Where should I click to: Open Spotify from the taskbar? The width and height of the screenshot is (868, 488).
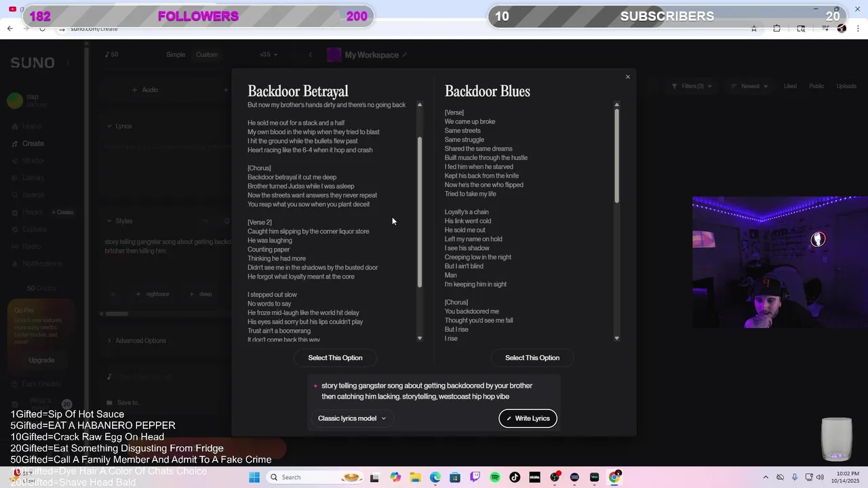495,477
